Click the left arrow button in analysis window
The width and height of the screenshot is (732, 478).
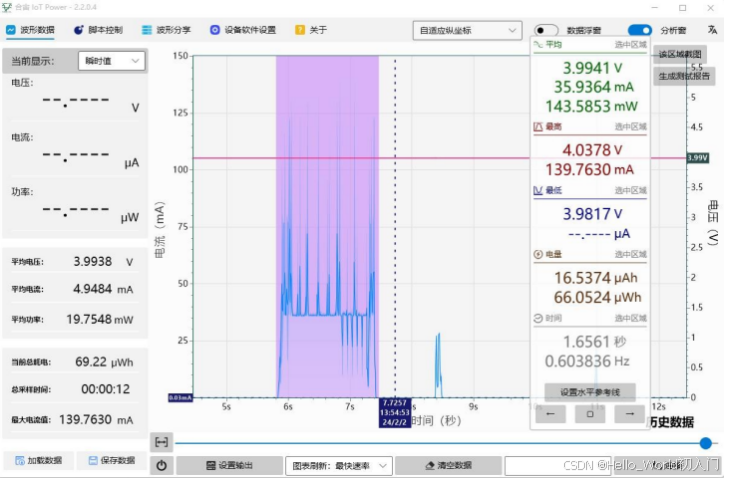click(x=550, y=414)
